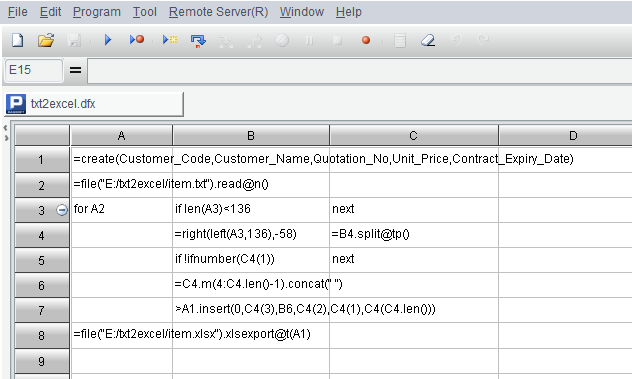Select row 2 header
This screenshot has width=632, height=379.
point(42,185)
